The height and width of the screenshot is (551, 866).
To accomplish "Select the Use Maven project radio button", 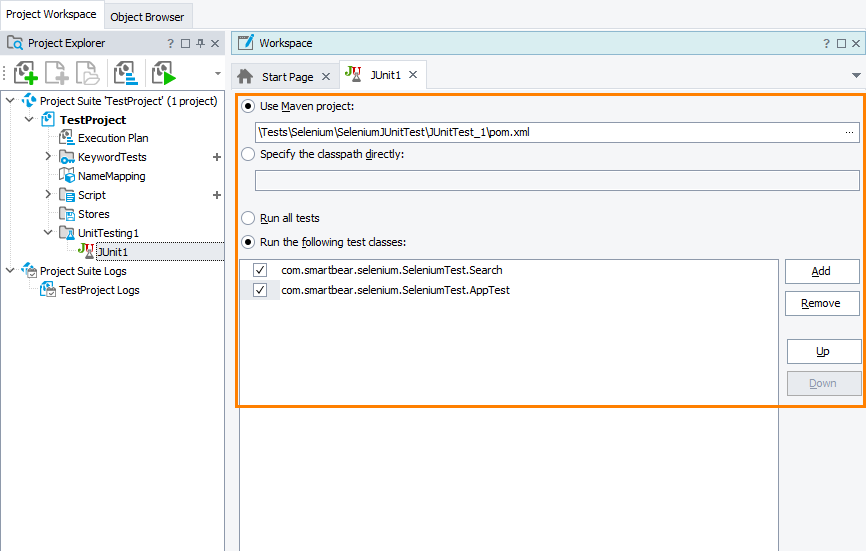I will pos(247,107).
